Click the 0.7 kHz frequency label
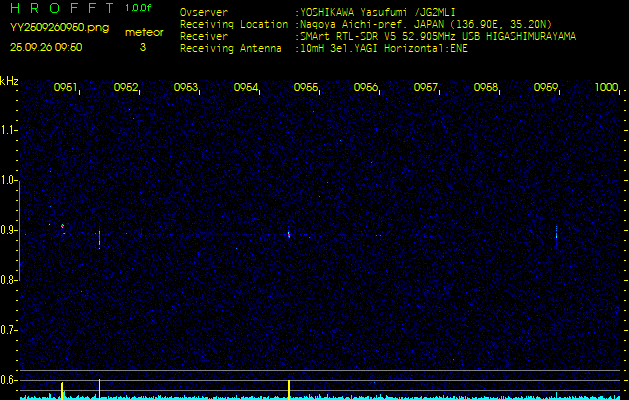The width and height of the screenshot is (629, 400). click(x=8, y=330)
